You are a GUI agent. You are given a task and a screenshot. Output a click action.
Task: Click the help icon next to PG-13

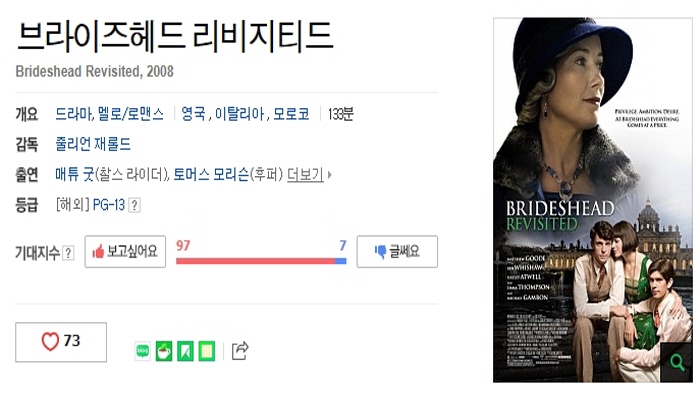134,205
